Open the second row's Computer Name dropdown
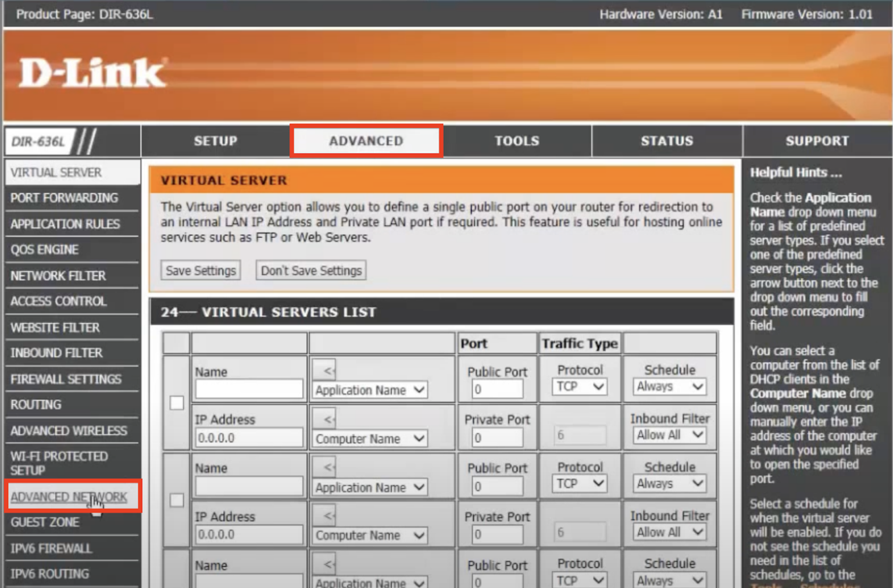The height and width of the screenshot is (588, 893). click(x=370, y=536)
